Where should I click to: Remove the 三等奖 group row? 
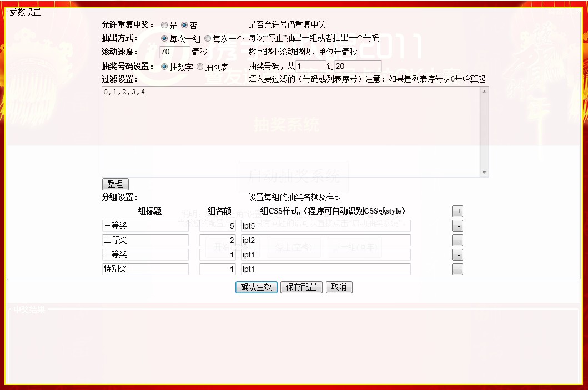pos(458,226)
